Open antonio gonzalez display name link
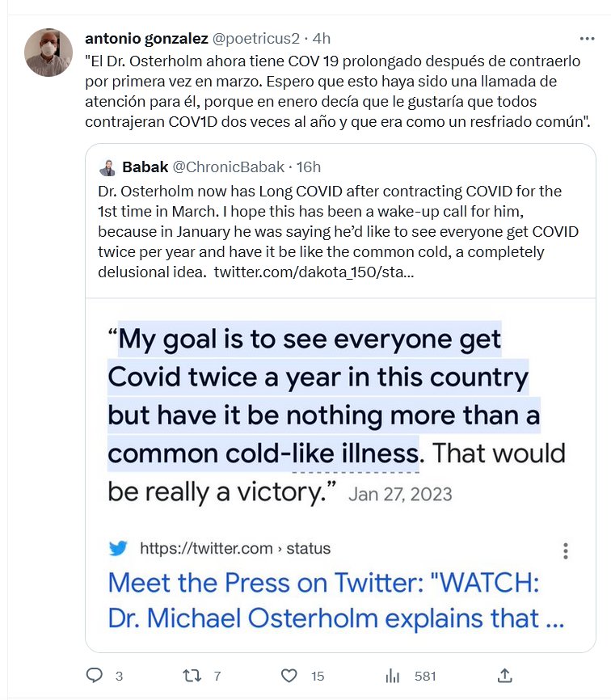 (x=146, y=38)
